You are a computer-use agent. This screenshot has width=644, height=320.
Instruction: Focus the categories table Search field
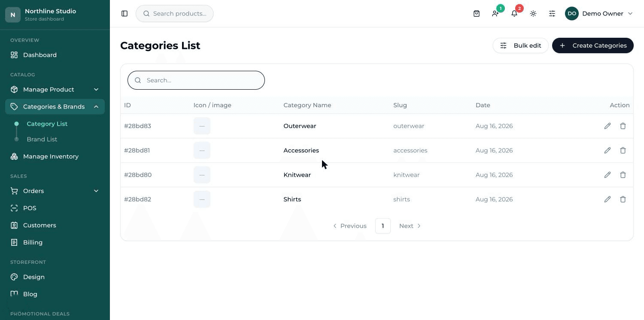tap(196, 80)
